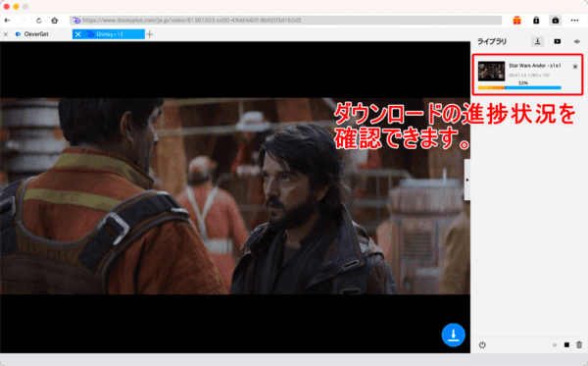Click the padlock registration icon
The image size is (588, 366).
click(536, 21)
